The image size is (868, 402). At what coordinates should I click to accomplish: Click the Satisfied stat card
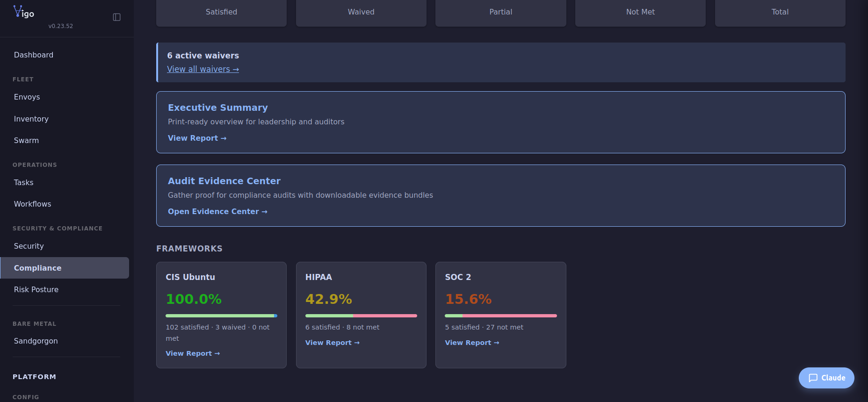(x=221, y=12)
